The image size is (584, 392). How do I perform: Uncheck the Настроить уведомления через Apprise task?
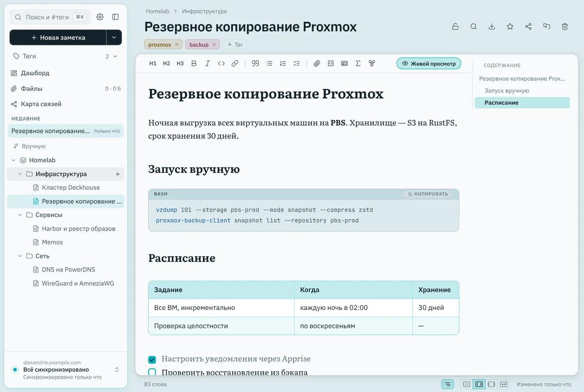pyautogui.click(x=152, y=359)
